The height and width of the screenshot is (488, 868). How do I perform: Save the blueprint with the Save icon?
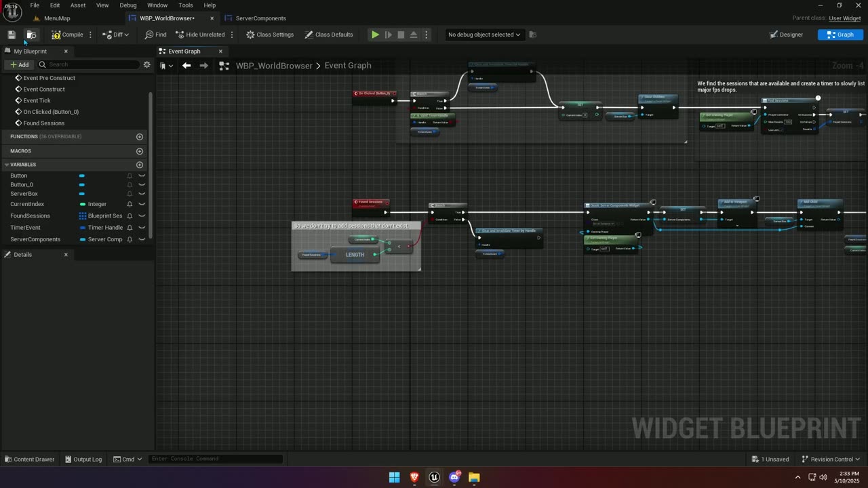click(12, 35)
